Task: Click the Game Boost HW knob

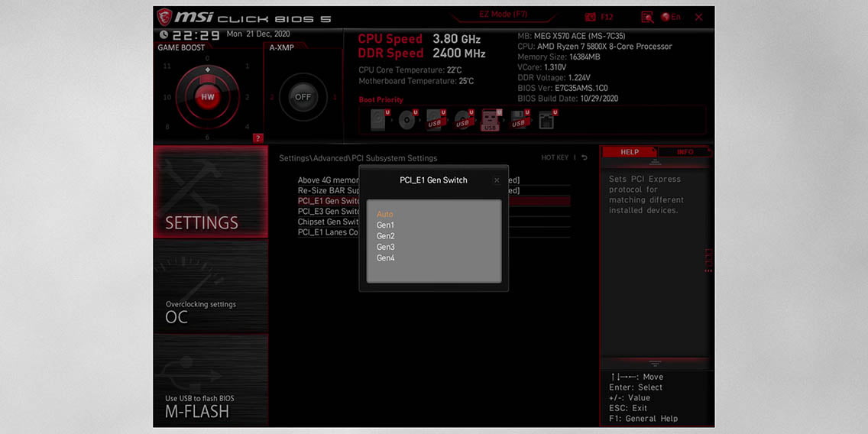Action: click(208, 97)
